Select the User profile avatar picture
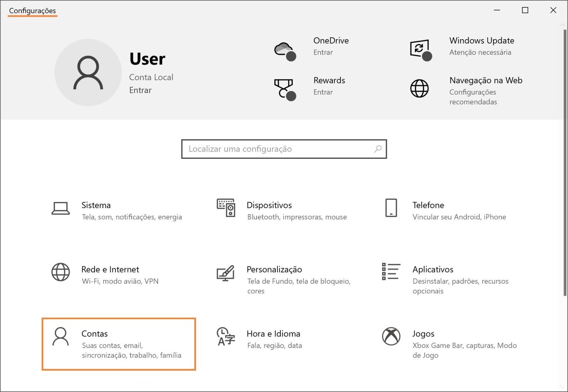The image size is (568, 392). [88, 72]
